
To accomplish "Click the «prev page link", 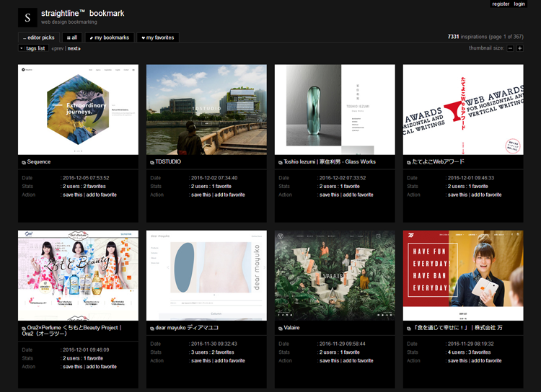I will coord(58,48).
